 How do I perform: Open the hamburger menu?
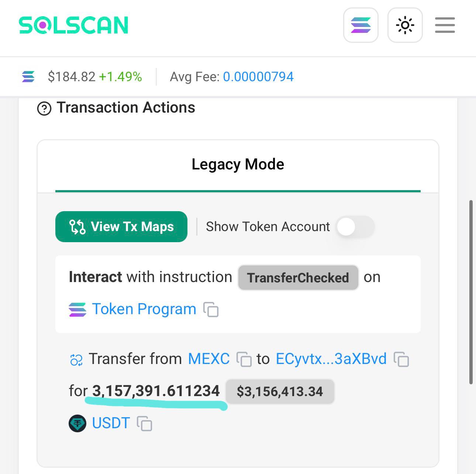pos(445,25)
